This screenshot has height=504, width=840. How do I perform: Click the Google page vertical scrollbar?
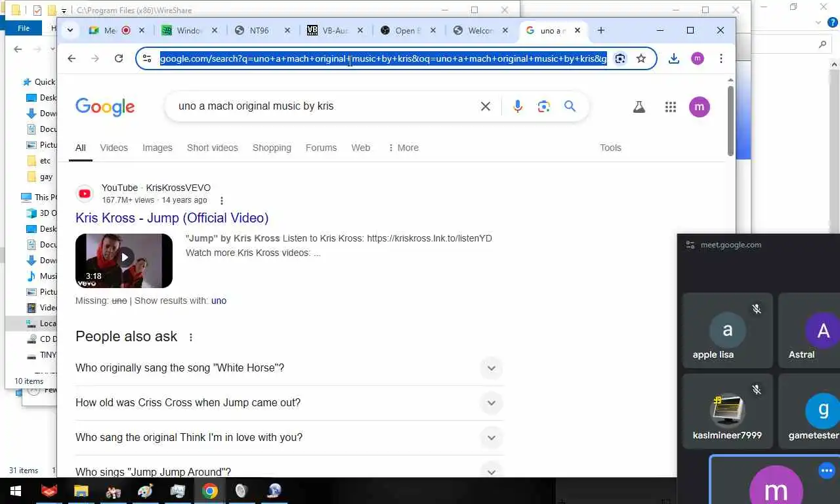730,119
